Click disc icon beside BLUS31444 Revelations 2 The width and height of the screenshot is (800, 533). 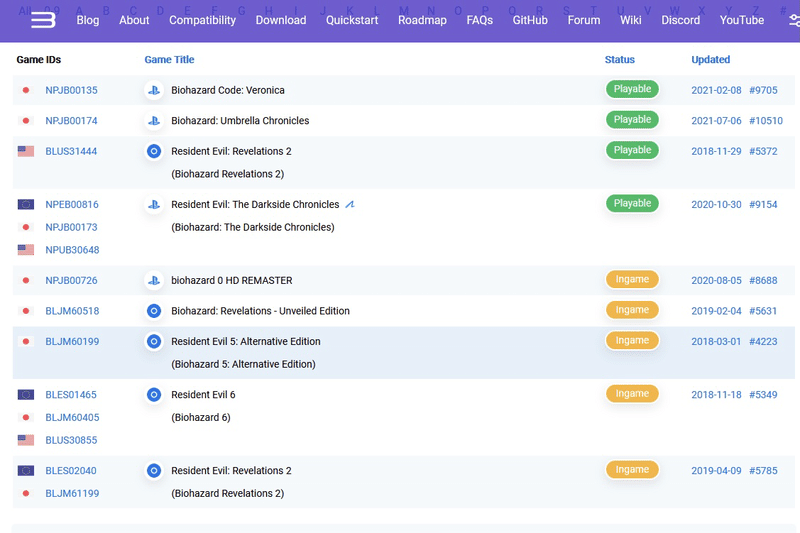point(154,151)
